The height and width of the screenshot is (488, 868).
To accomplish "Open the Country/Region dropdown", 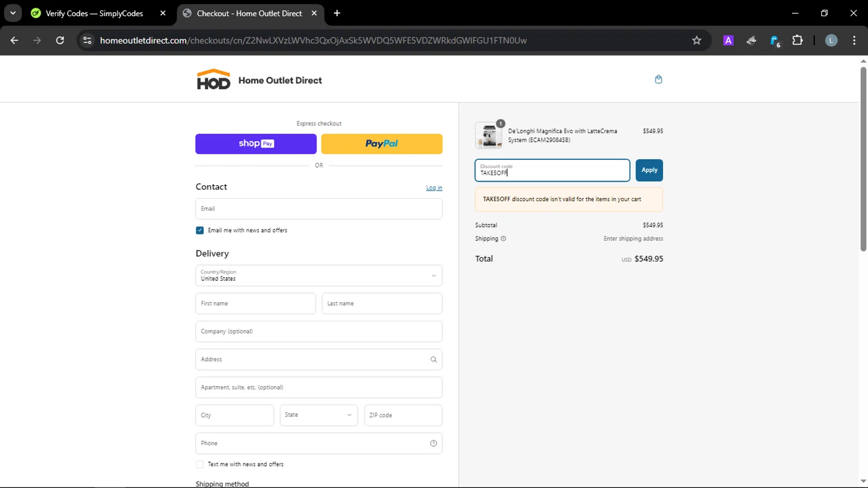I will tap(319, 276).
